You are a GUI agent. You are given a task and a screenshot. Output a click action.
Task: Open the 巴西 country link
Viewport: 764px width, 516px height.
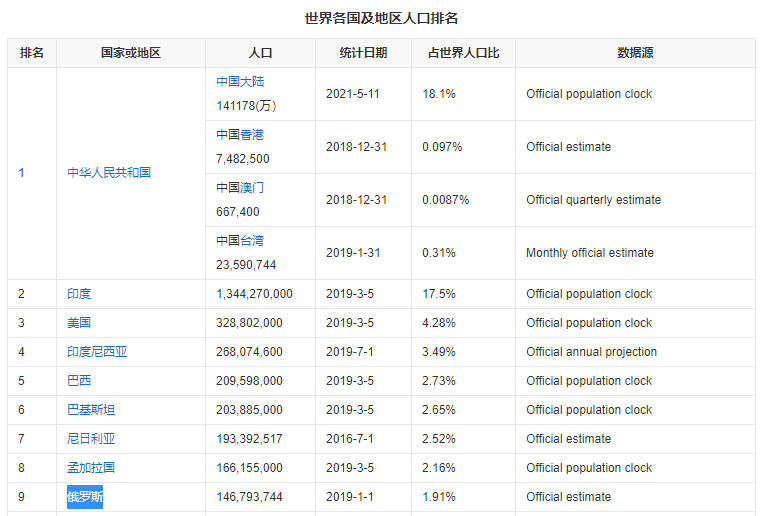[x=79, y=381]
